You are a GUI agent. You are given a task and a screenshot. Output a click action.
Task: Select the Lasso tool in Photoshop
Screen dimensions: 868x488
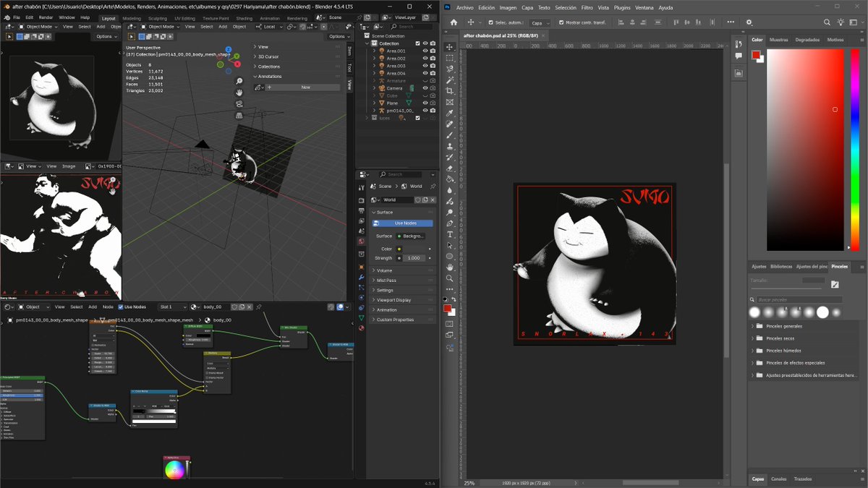(x=450, y=69)
